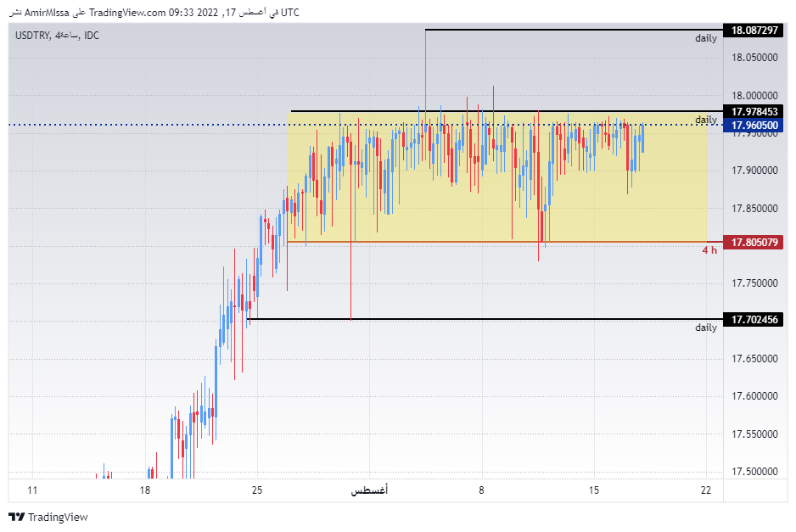Click the 17.850000 price axis tick
The width and height of the screenshot is (796, 532).
tap(754, 209)
